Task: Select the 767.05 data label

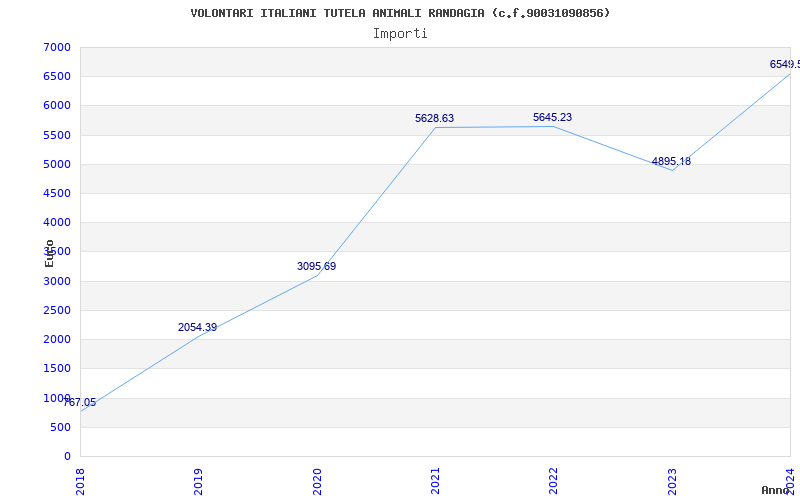Action: [x=80, y=403]
